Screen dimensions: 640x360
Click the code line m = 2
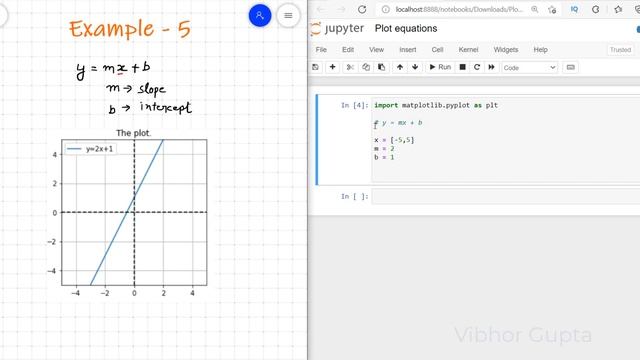click(384, 149)
